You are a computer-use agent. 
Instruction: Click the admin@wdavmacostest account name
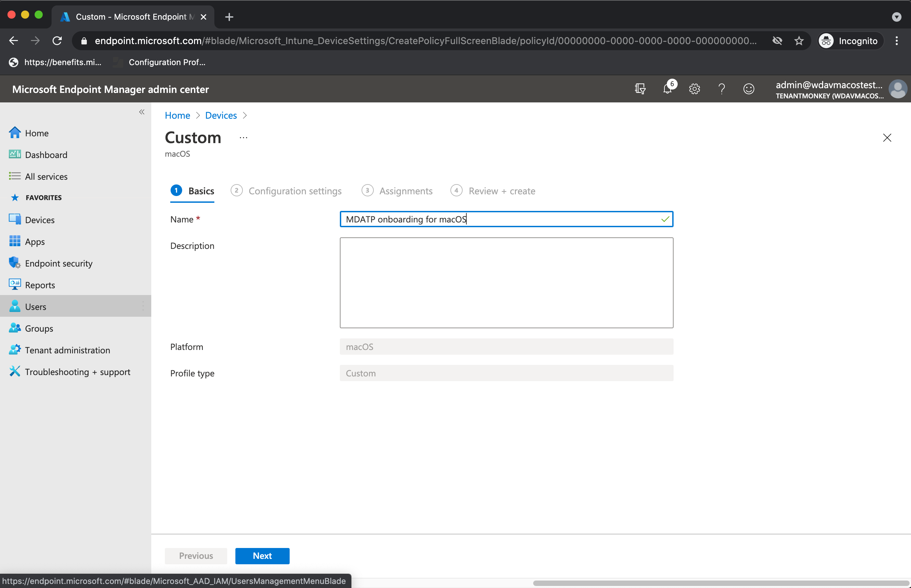point(829,84)
